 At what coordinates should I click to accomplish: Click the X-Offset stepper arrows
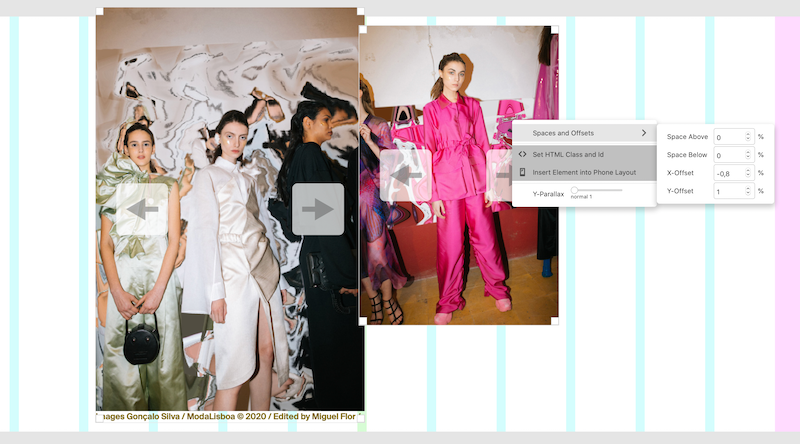coord(747,173)
